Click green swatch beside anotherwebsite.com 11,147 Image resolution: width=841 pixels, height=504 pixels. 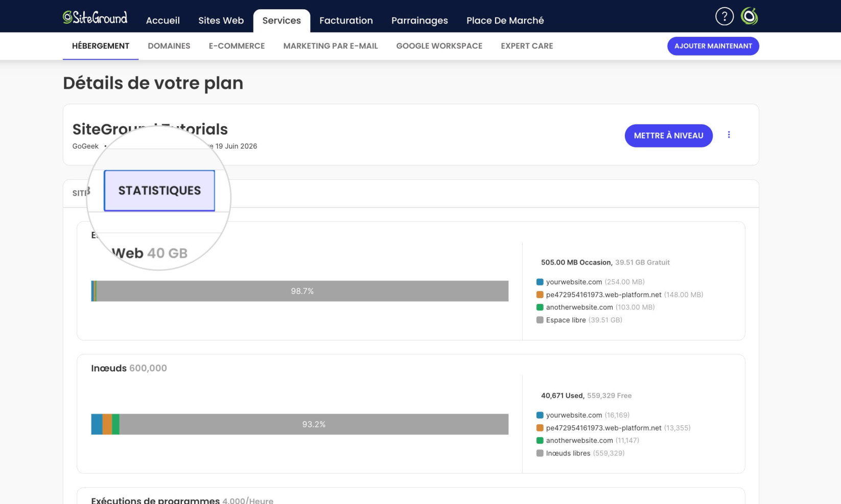click(x=540, y=441)
